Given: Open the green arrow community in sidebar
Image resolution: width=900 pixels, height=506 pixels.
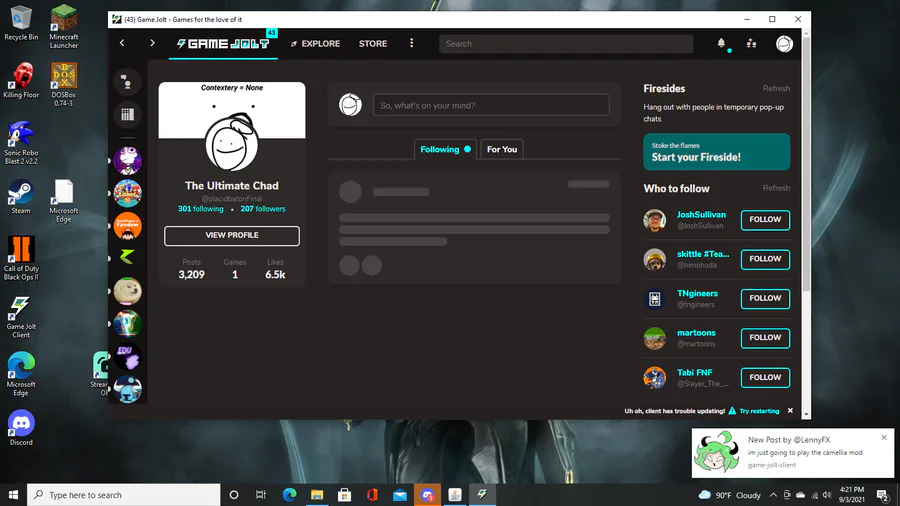Looking at the screenshot, I should (127, 258).
